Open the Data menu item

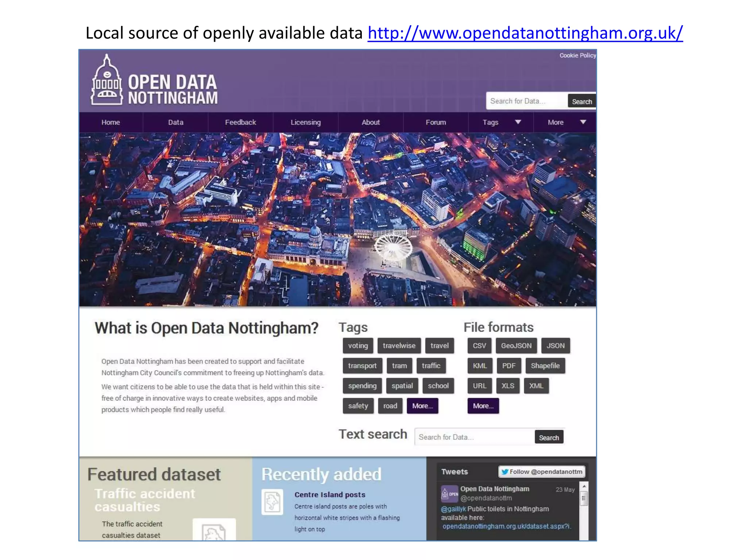click(175, 122)
